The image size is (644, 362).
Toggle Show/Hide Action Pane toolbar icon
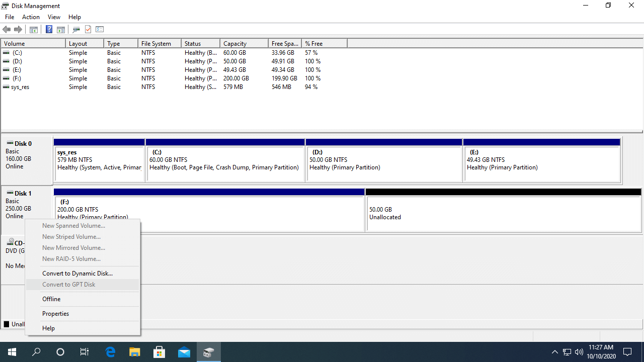click(x=61, y=30)
